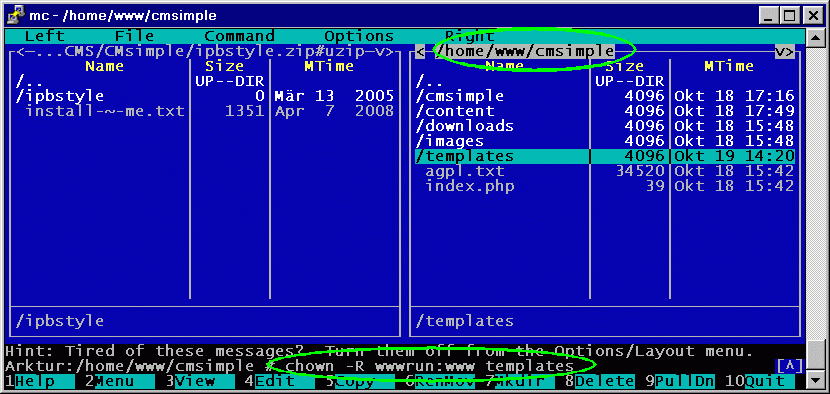
Task: Open the Left menu
Action: tap(44, 36)
